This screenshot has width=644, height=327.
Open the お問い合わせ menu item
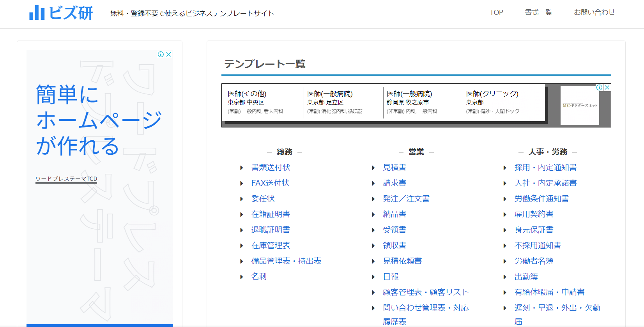(x=594, y=12)
